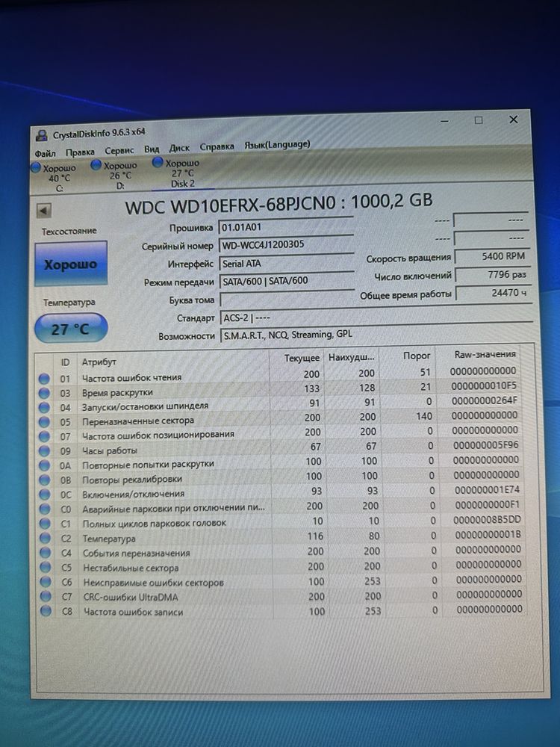
Task: Click the total work time field 24470 ч
Action: [x=494, y=294]
